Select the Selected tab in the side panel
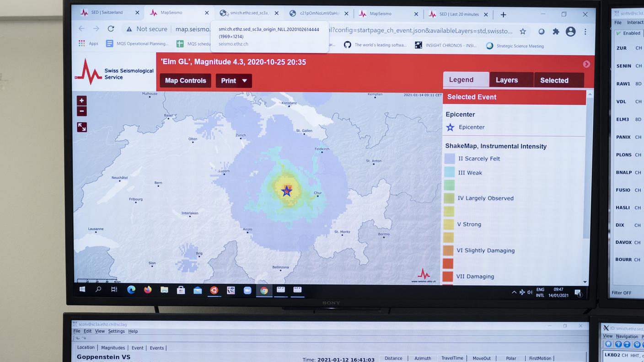The width and height of the screenshot is (644, 362). (x=559, y=80)
